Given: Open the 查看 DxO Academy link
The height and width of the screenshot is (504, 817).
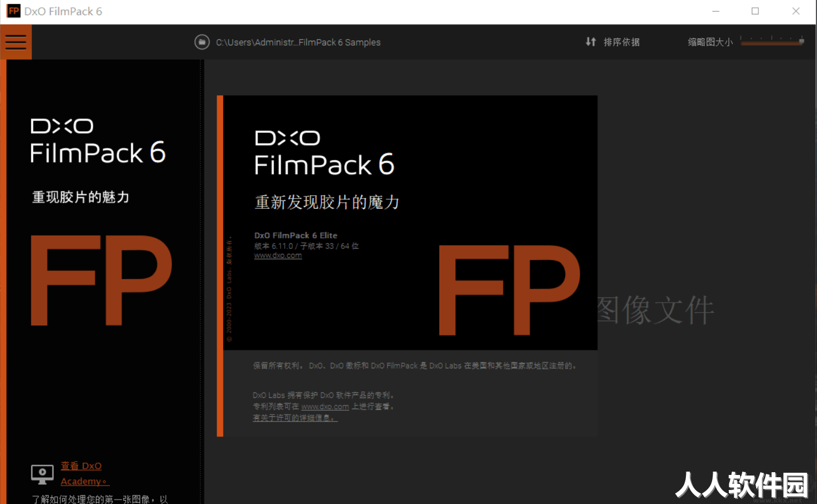Looking at the screenshot, I should pyautogui.click(x=84, y=473).
